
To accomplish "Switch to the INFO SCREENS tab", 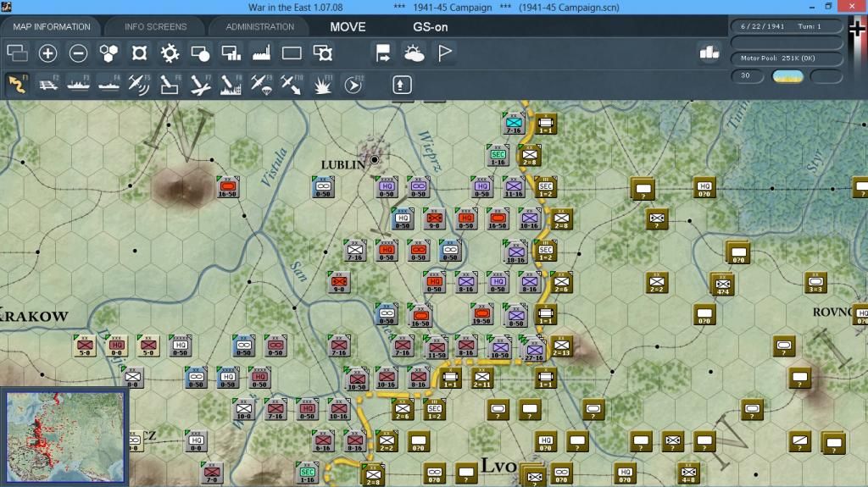I will pyautogui.click(x=155, y=26).
